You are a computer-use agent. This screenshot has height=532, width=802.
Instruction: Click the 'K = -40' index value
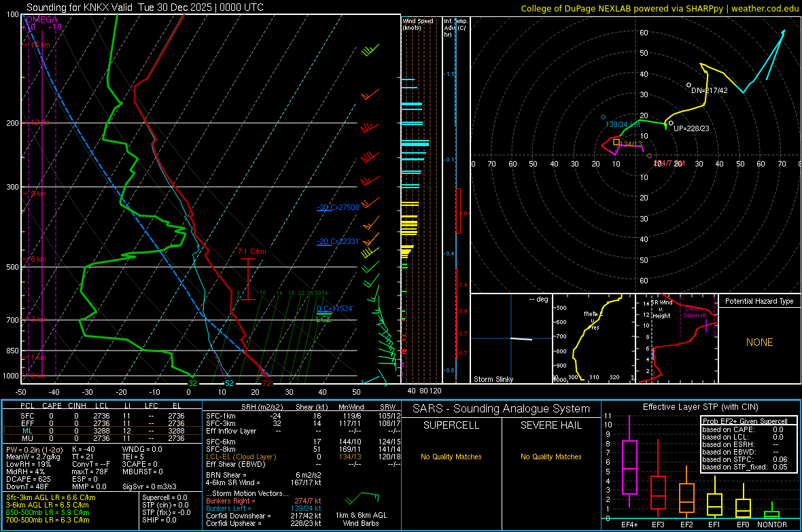[84, 449]
